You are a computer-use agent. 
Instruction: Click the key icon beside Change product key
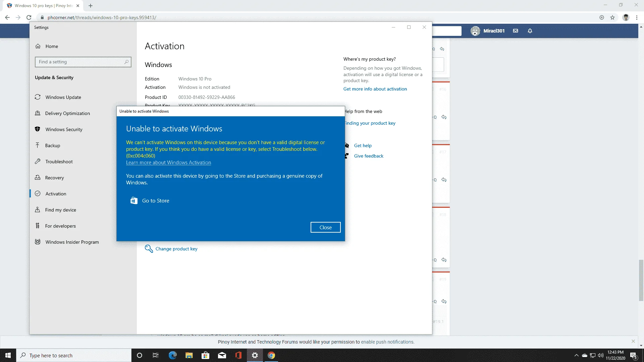pyautogui.click(x=149, y=248)
